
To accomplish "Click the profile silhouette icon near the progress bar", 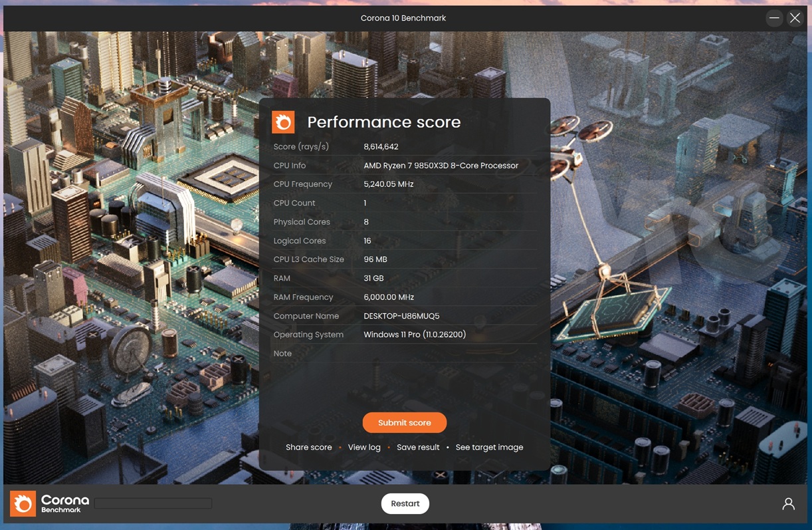I will coord(788,503).
